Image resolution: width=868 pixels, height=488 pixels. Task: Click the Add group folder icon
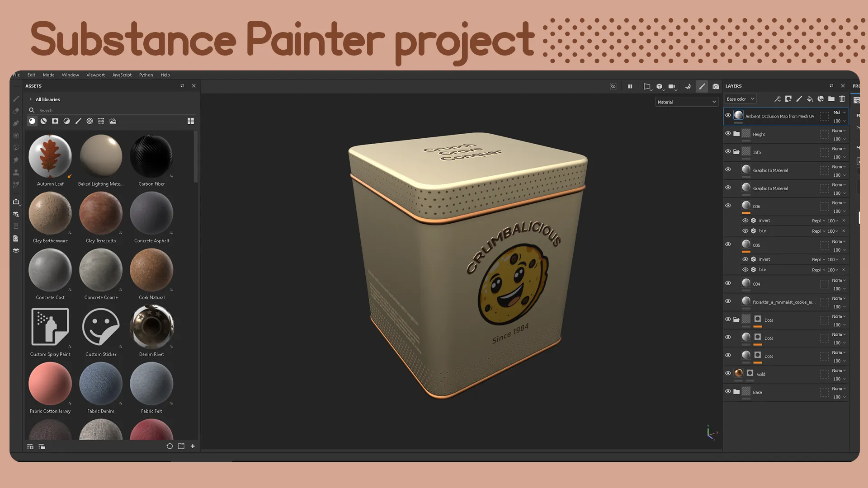831,99
